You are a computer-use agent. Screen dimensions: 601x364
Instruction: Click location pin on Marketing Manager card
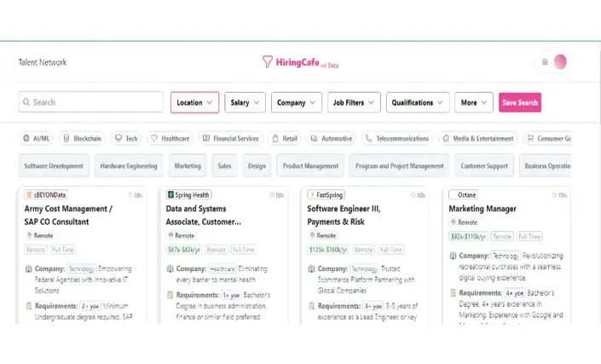click(x=454, y=222)
